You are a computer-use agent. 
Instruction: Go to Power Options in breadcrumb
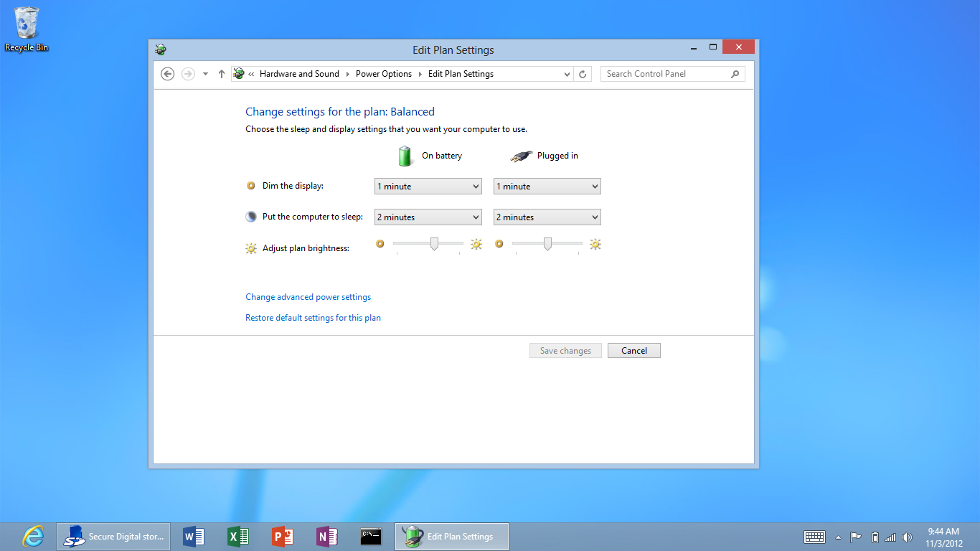(x=384, y=74)
